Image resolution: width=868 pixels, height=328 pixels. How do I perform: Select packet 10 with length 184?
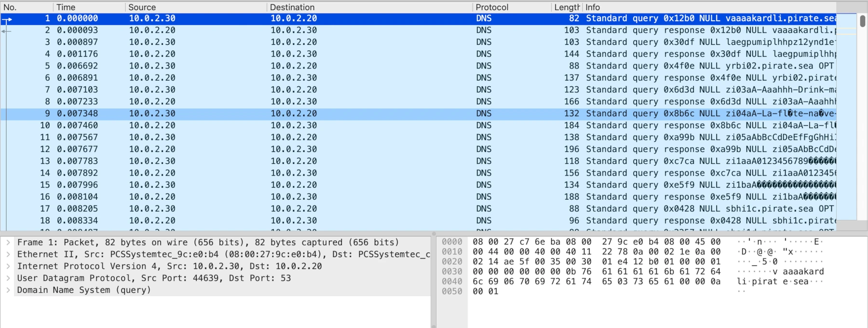(419, 125)
